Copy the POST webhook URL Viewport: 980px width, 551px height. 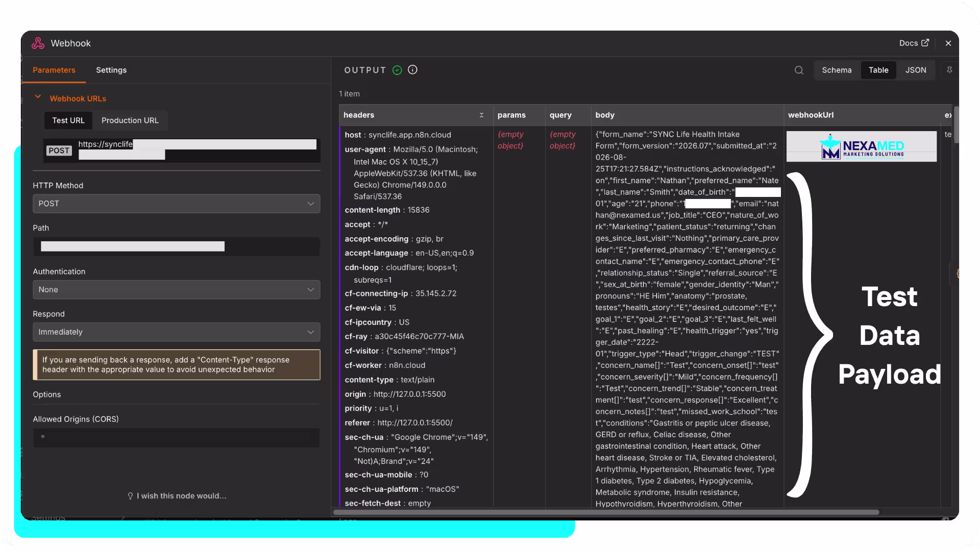pyautogui.click(x=182, y=151)
